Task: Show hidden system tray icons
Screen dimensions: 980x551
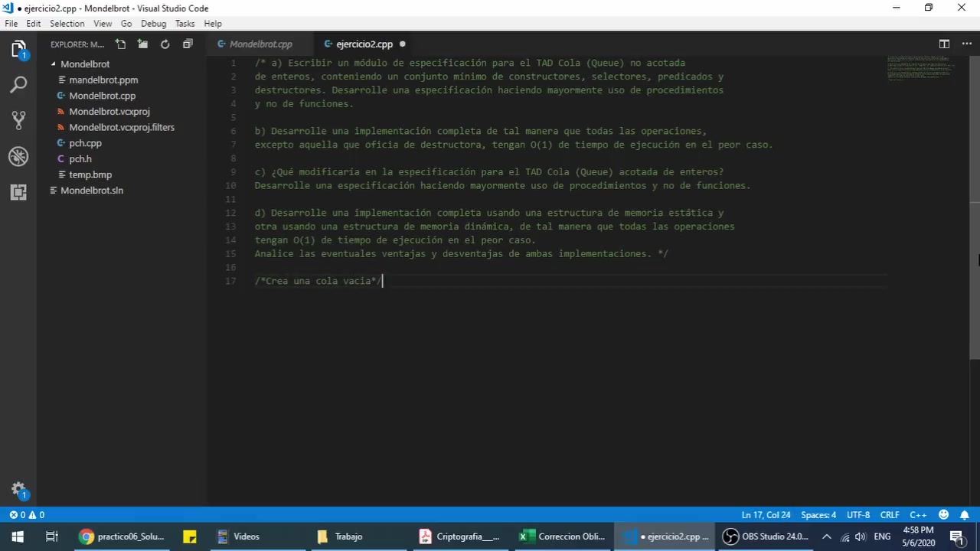Action: pyautogui.click(x=826, y=536)
